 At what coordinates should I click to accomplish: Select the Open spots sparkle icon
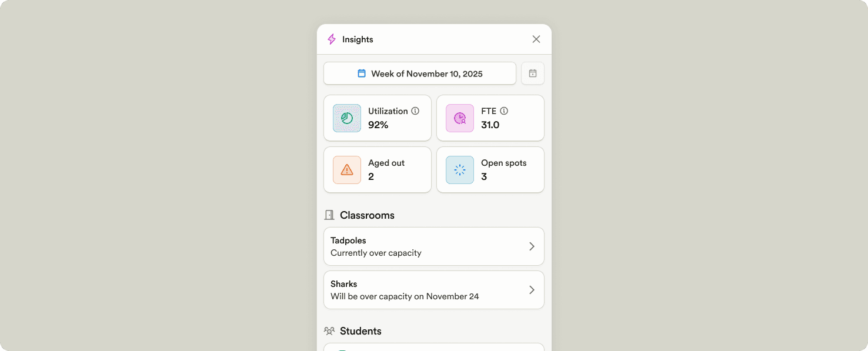coord(459,170)
